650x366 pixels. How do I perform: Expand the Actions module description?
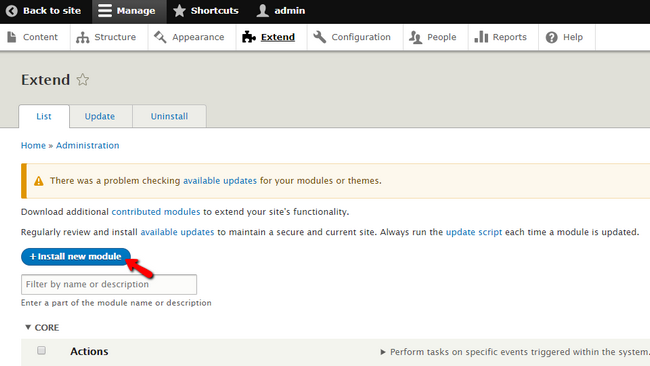point(383,352)
